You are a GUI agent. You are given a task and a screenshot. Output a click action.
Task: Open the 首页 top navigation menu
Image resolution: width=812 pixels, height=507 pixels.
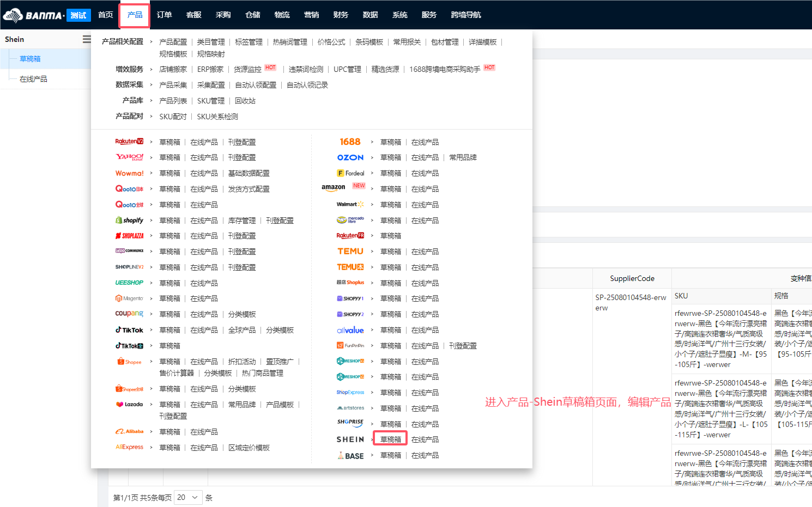[105, 15]
